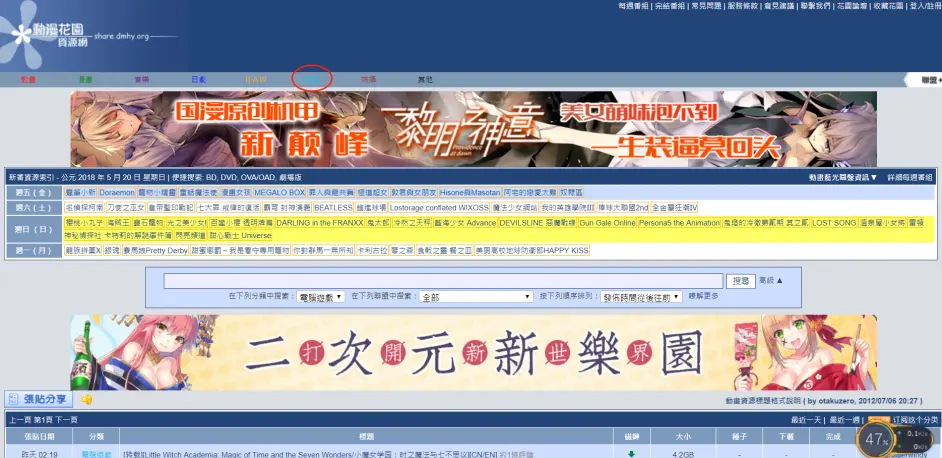Filter by 最近一天
Image resolution: width=942 pixels, height=458 pixels.
(806, 420)
